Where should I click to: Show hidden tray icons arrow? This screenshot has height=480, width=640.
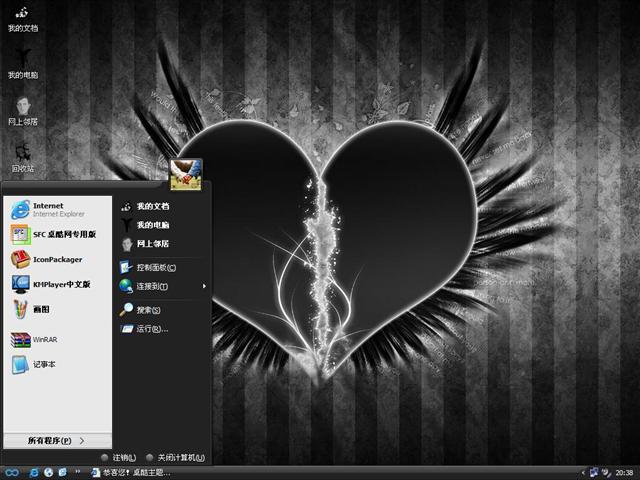click(583, 473)
